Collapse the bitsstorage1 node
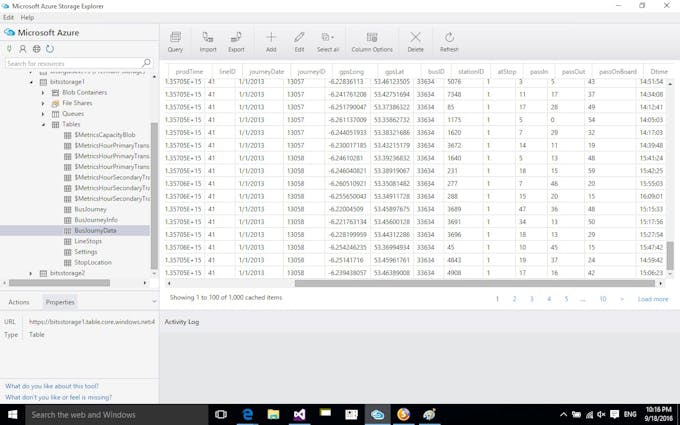This screenshot has width=680, height=425. click(x=31, y=82)
